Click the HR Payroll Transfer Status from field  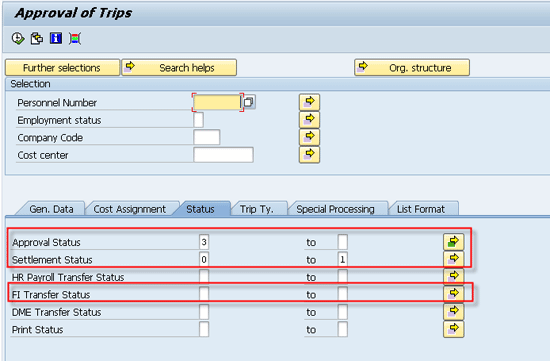click(204, 277)
